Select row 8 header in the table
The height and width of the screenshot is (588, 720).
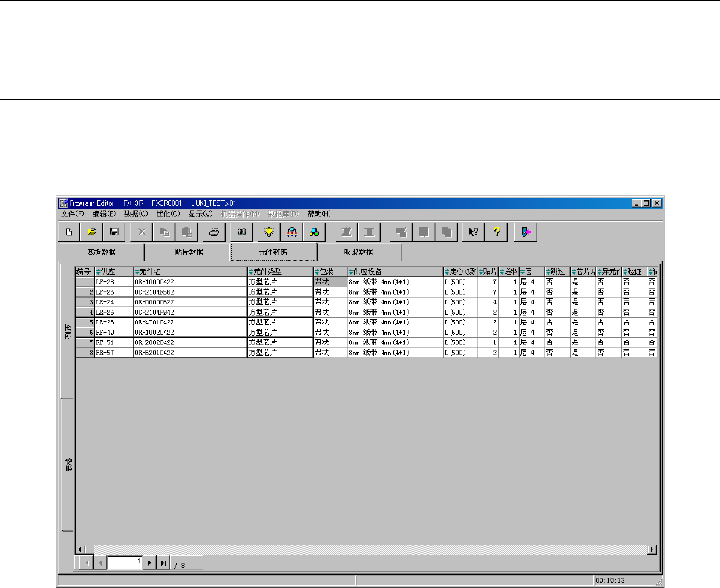click(85, 353)
